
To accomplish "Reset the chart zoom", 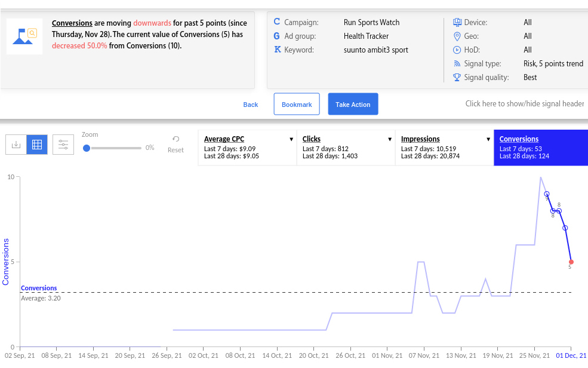I will tap(176, 144).
